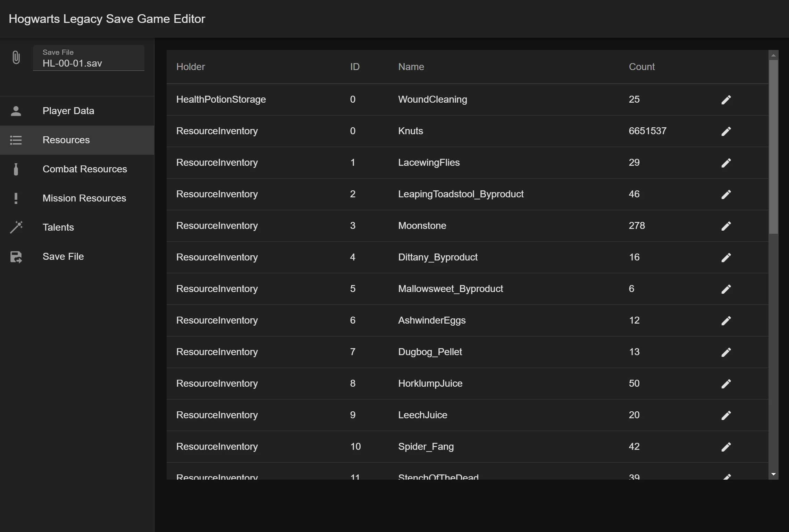Open Save File menu entry

click(63, 257)
